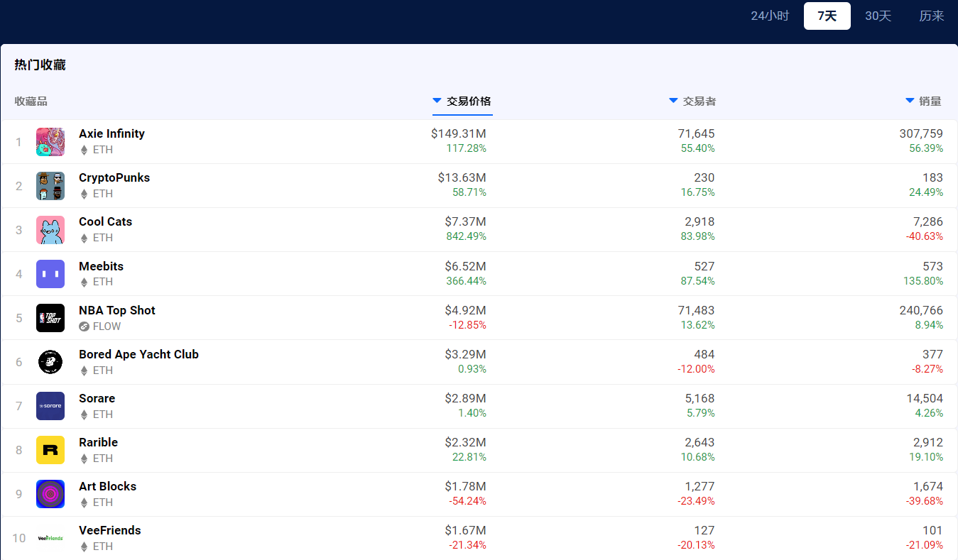Select the $13.63M price value
This screenshot has width=958, height=560.
[x=462, y=177]
